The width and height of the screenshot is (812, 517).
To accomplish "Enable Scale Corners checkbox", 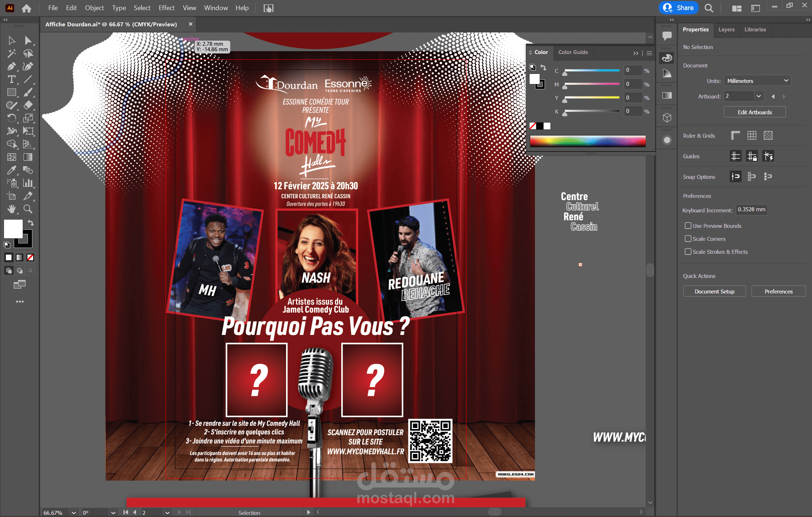I will [688, 239].
